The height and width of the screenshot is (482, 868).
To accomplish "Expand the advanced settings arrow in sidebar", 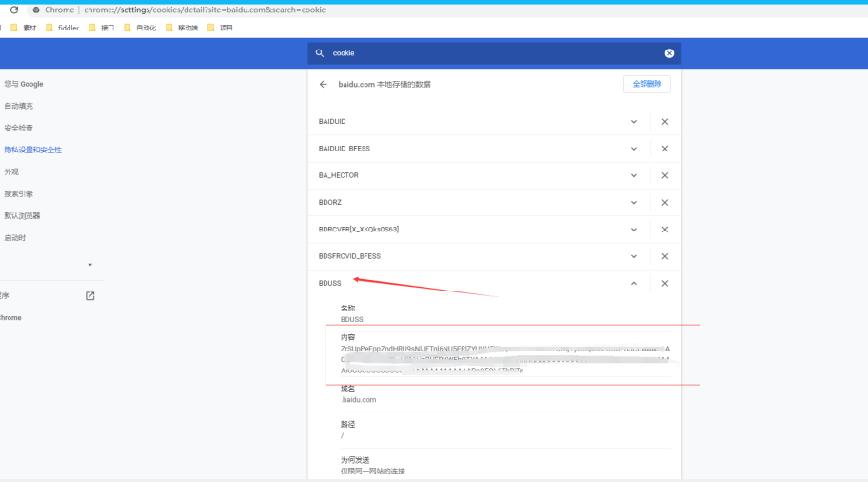I will [x=89, y=265].
